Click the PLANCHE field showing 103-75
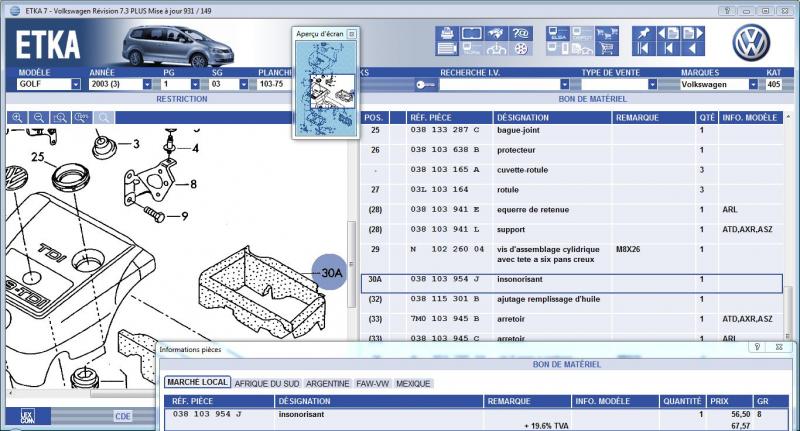 tap(276, 84)
